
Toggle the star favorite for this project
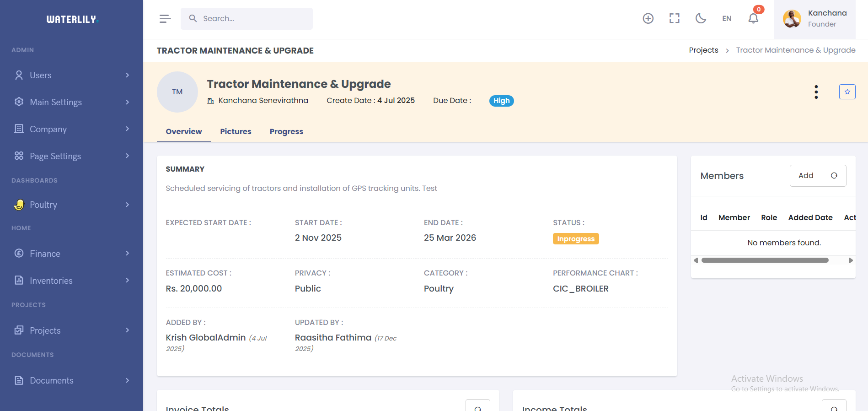847,92
